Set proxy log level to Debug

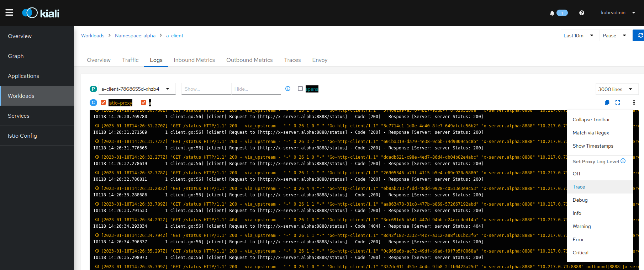(x=600, y=200)
